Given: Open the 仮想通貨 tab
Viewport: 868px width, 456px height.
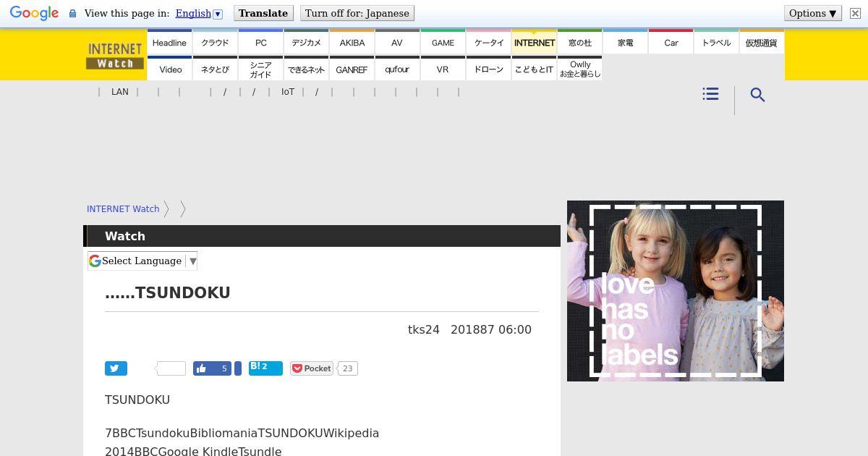Looking at the screenshot, I should coord(762,42).
